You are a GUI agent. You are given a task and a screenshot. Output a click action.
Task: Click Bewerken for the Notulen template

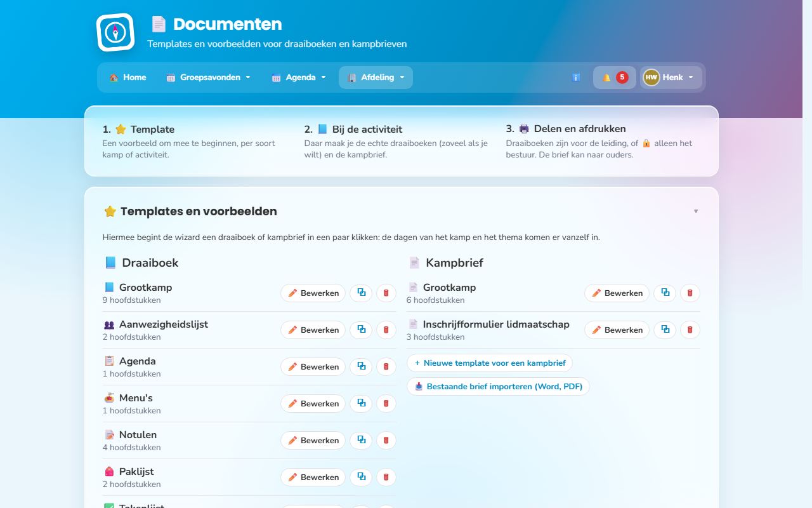313,440
